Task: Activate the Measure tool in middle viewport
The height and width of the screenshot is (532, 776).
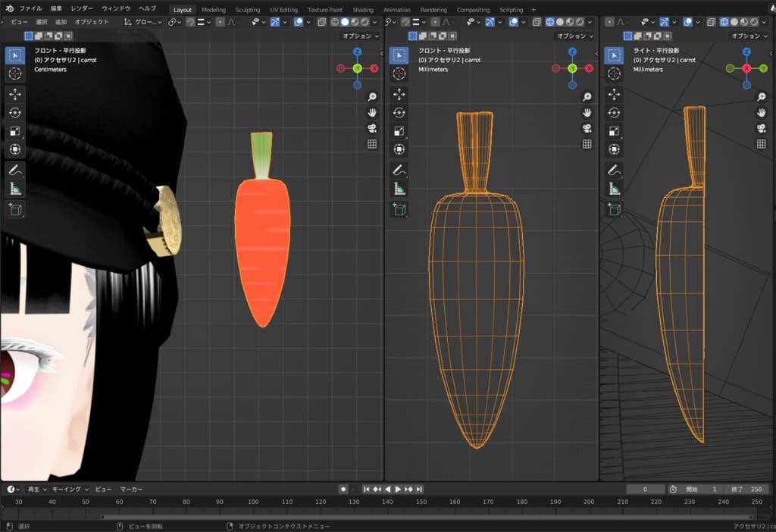Action: [x=399, y=189]
